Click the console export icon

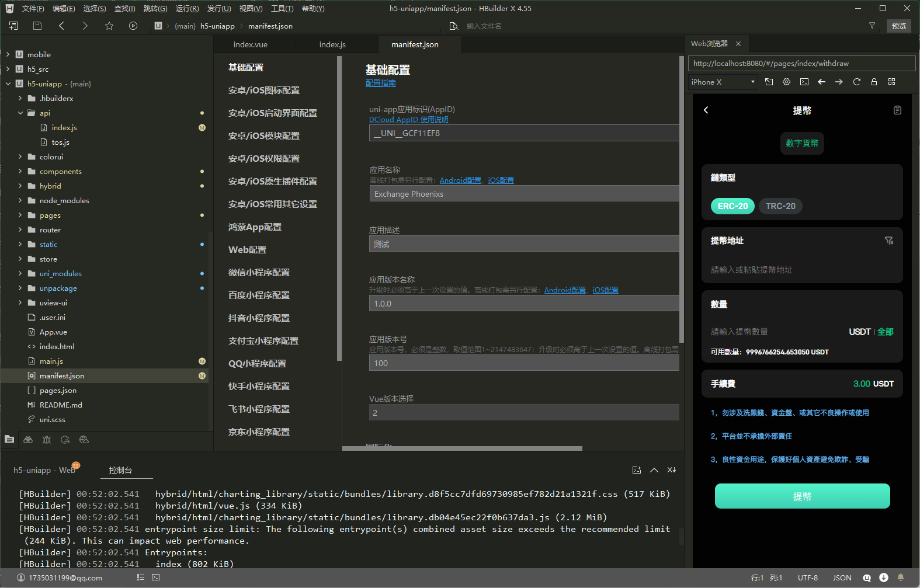pos(637,470)
